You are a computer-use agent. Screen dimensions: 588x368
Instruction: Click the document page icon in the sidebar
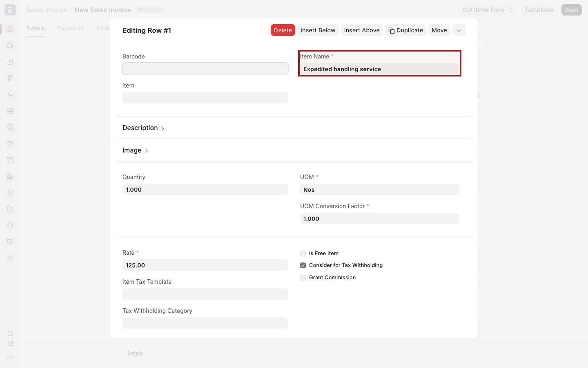pos(10,62)
